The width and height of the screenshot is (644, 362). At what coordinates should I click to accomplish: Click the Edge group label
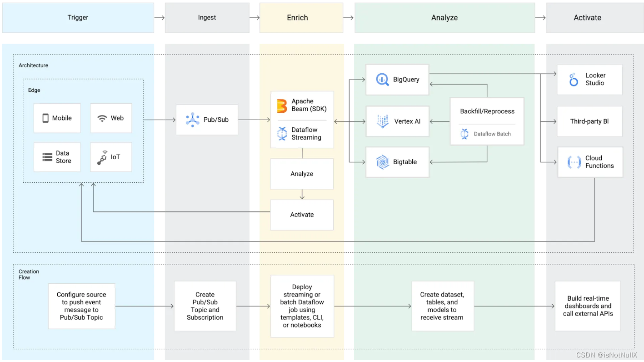(34, 90)
